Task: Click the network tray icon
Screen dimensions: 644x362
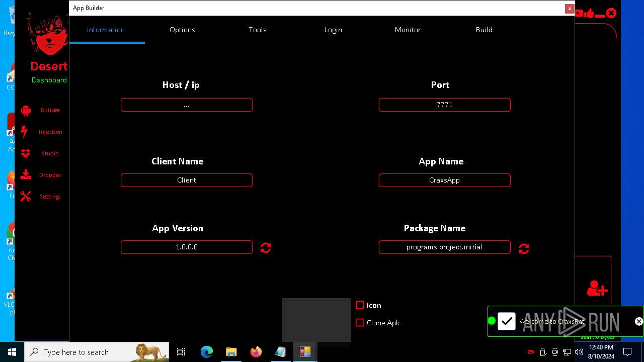Action: coord(567,352)
